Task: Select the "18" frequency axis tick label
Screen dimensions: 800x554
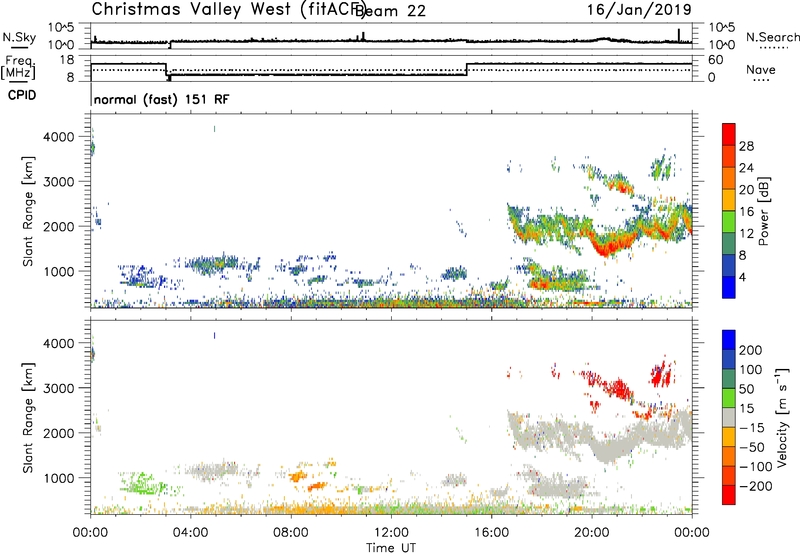Action: 67,60
